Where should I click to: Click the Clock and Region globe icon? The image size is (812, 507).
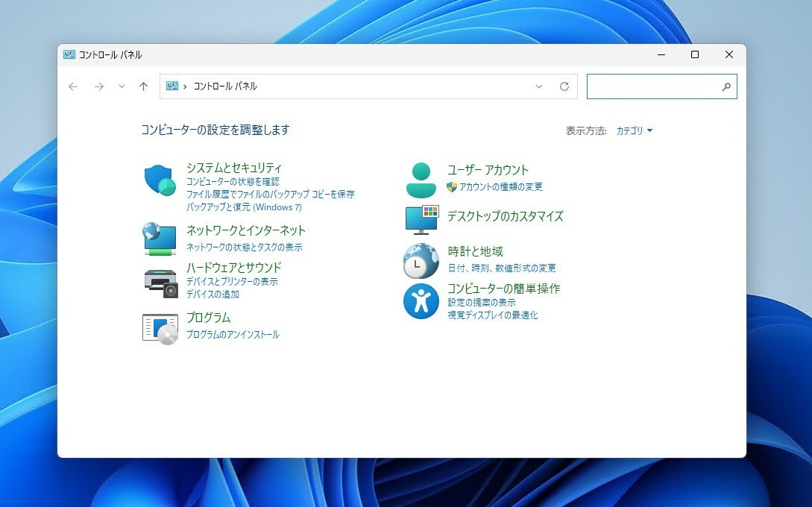[x=421, y=260]
